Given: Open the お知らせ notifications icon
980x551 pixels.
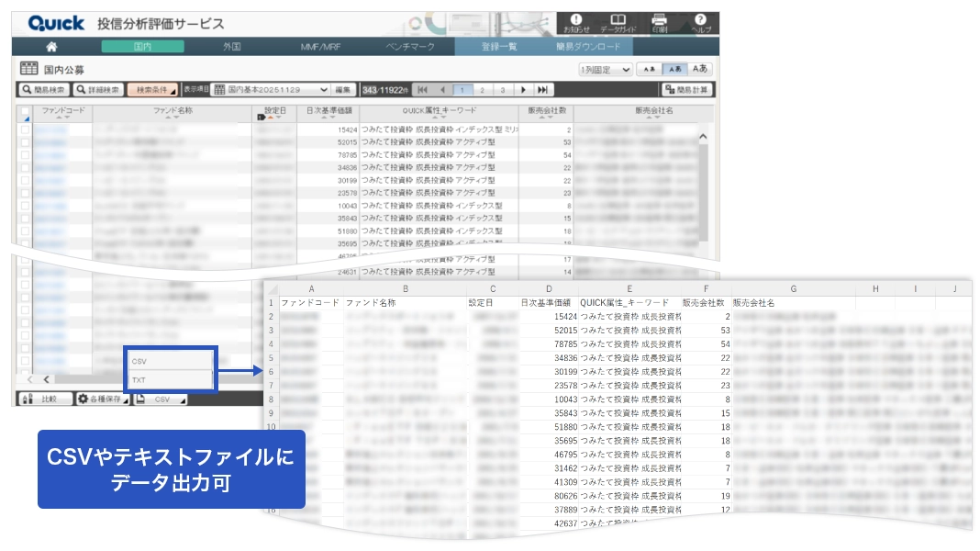Looking at the screenshot, I should [575, 23].
